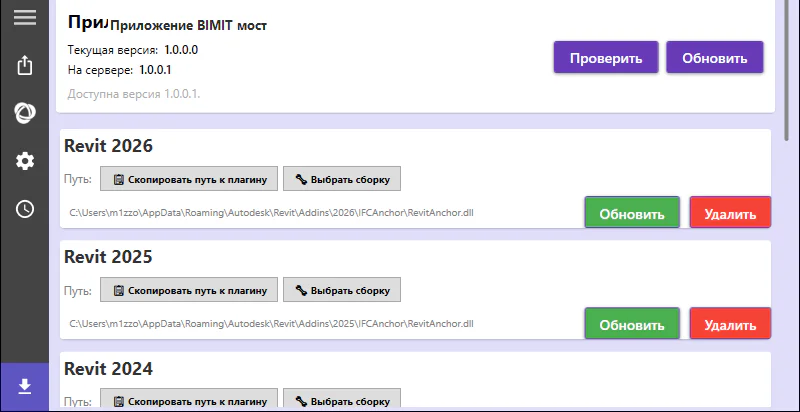The height and width of the screenshot is (412, 800).
Task: Delete the Revit 2026 plugin
Action: (730, 213)
